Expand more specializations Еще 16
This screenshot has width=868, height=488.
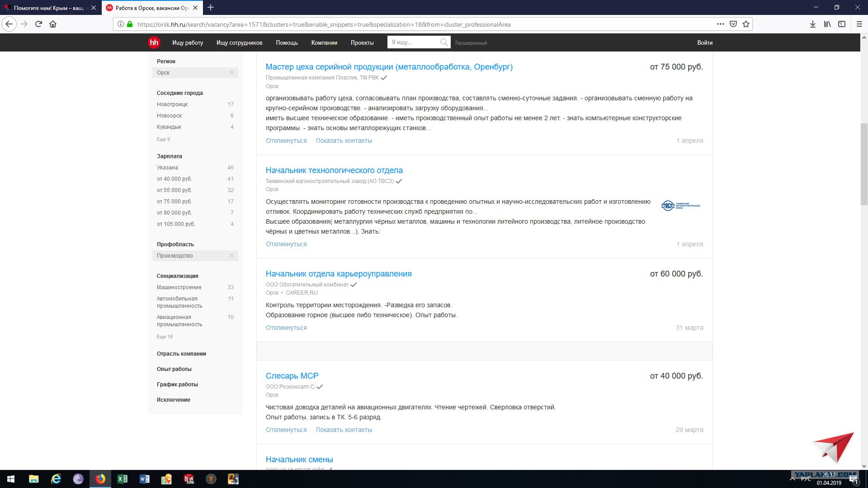165,337
